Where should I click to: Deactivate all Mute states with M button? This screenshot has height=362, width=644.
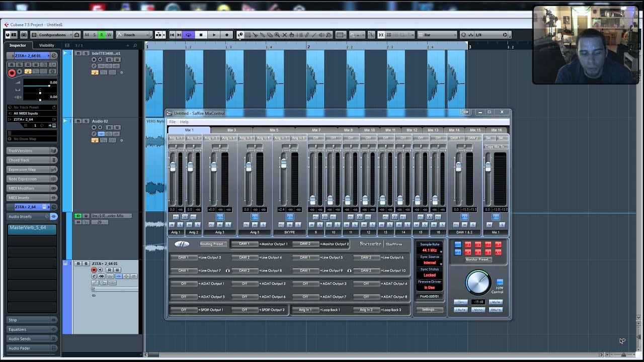click(87, 35)
